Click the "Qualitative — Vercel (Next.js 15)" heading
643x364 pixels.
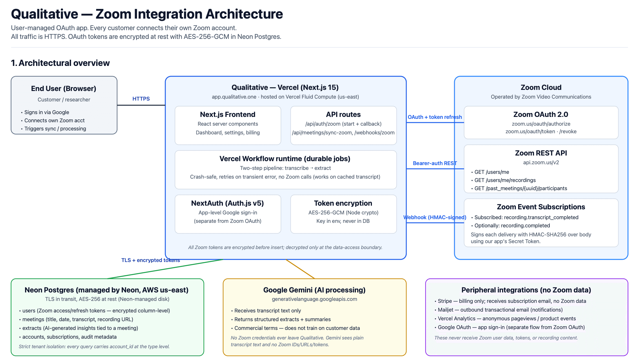click(x=285, y=87)
